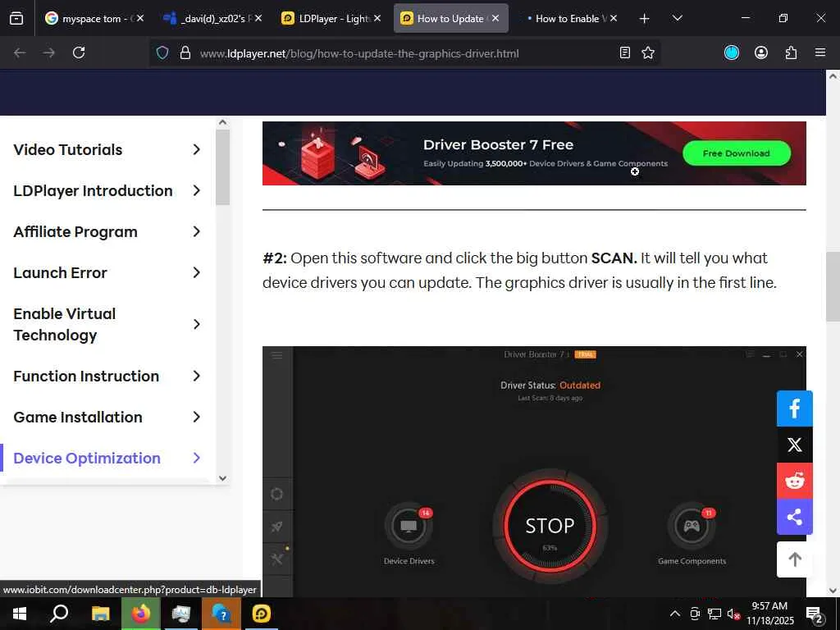The width and height of the screenshot is (840, 630).
Task: Expand Device Optimization section
Action: (x=107, y=458)
